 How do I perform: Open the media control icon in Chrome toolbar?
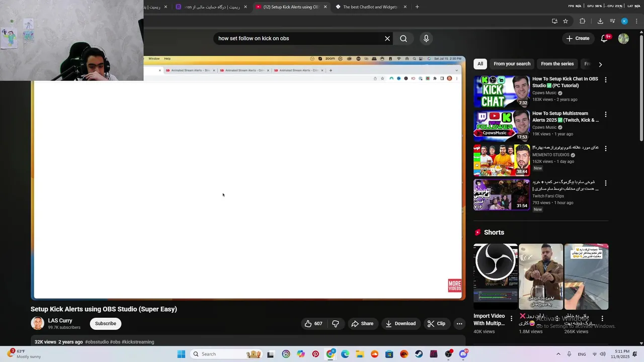coord(612,21)
